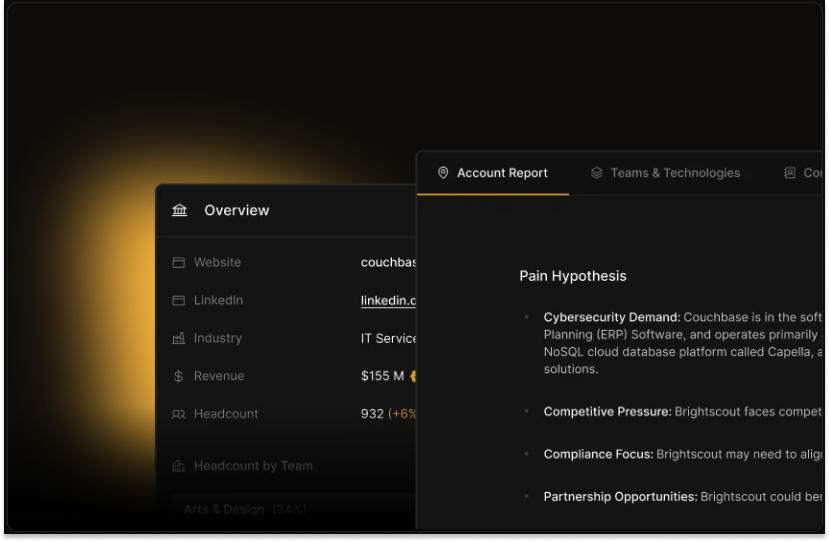Viewport: 829px width, 542px height.
Task: Click the Partnership Opportunities bullet text
Action: click(683, 497)
